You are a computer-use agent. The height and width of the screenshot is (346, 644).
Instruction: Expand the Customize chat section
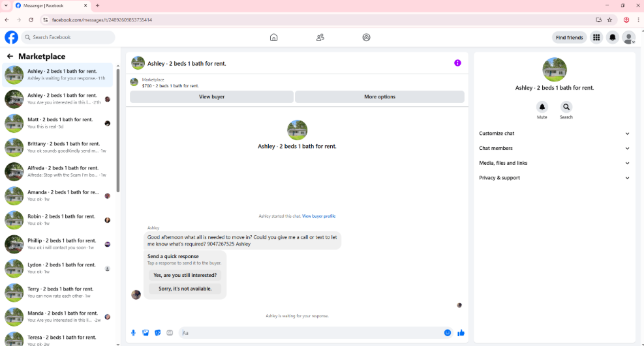554,133
